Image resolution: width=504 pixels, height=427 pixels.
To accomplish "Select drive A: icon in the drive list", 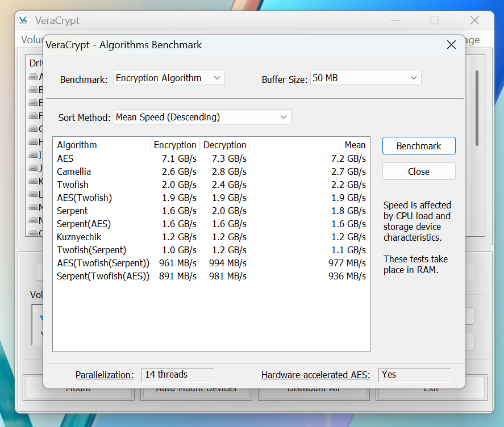I will [32, 76].
